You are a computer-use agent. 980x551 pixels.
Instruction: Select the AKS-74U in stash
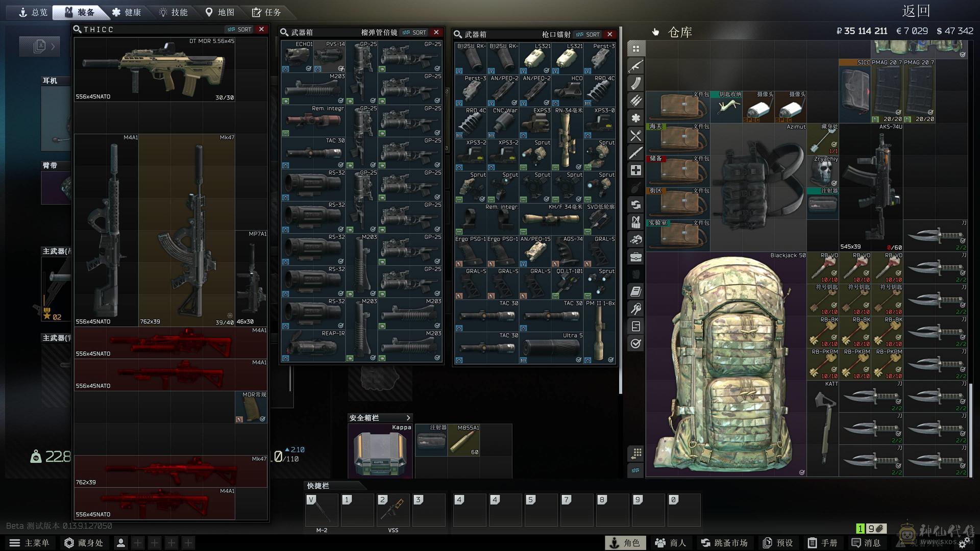pyautogui.click(x=871, y=187)
